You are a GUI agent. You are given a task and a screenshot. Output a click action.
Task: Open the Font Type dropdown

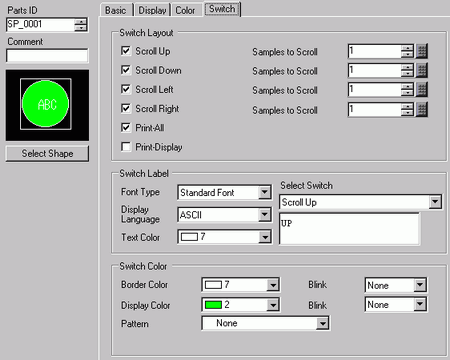[265, 192]
